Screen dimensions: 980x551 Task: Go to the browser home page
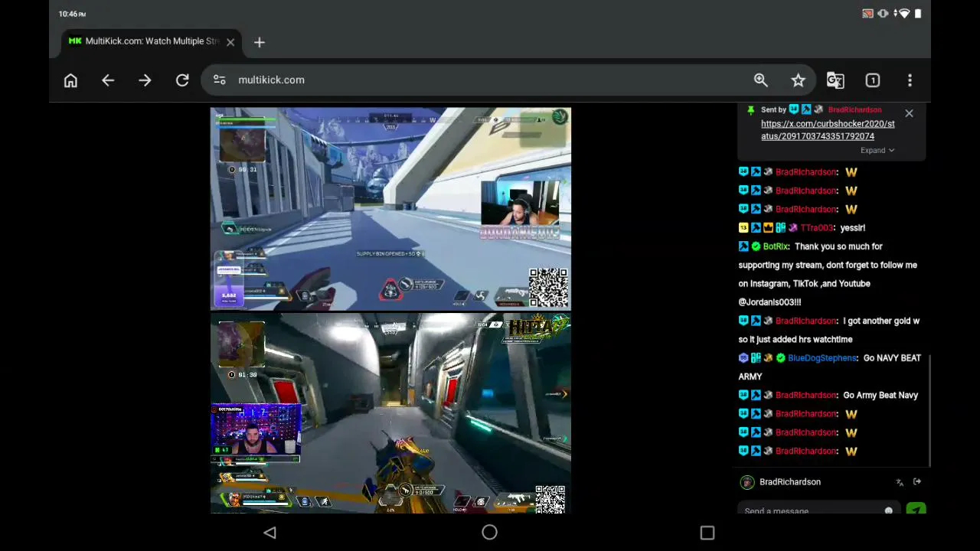point(70,80)
